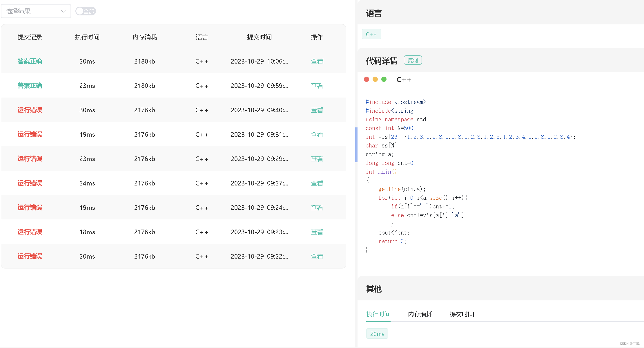The height and width of the screenshot is (348, 644).
Task: Open 查看 for the 09:27 submission
Action: [317, 183]
